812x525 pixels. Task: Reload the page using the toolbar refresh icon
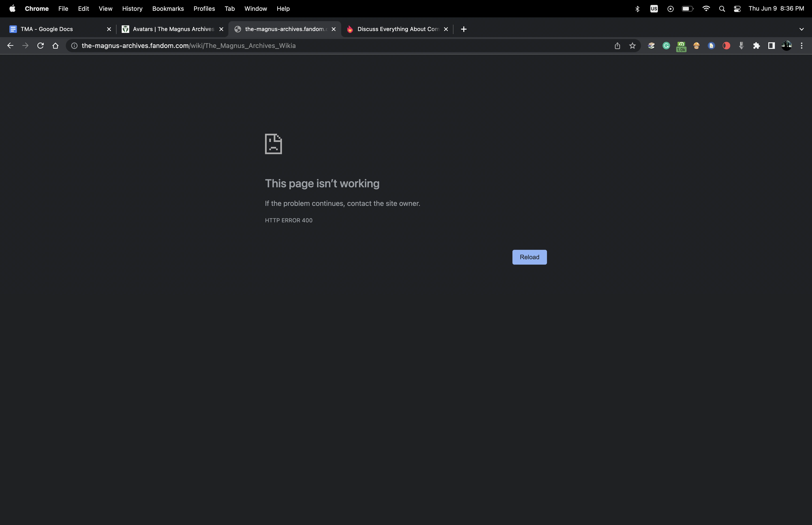click(40, 45)
